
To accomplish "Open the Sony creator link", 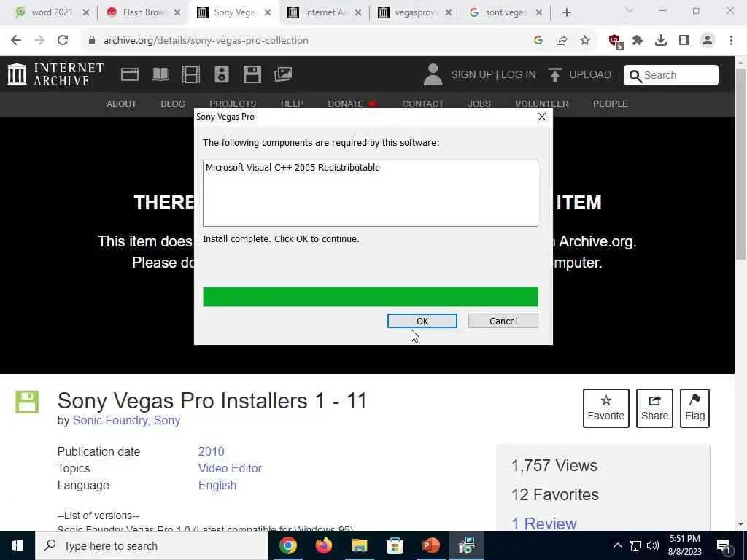I will [167, 421].
